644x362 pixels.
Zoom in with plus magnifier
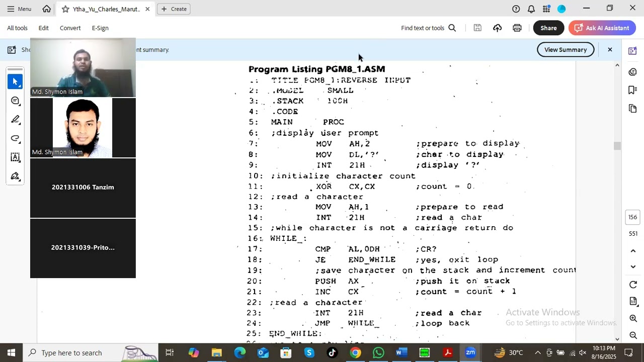click(x=633, y=318)
